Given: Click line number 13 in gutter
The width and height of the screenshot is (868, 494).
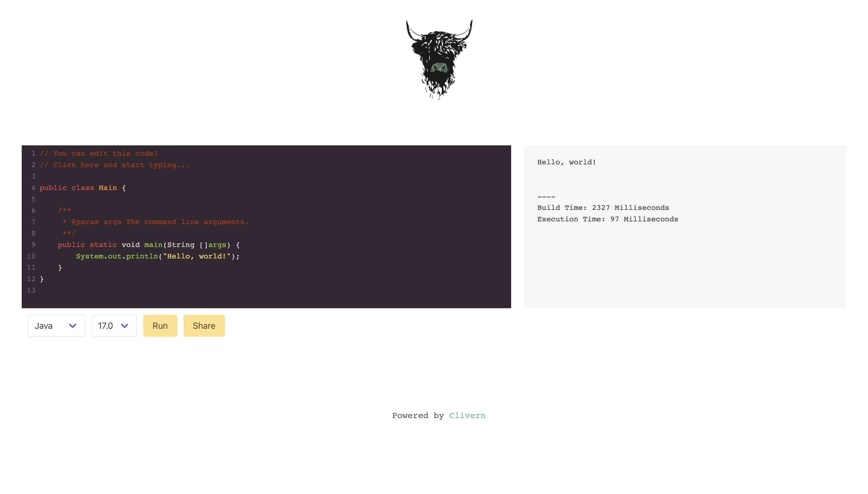Looking at the screenshot, I should [x=31, y=290].
